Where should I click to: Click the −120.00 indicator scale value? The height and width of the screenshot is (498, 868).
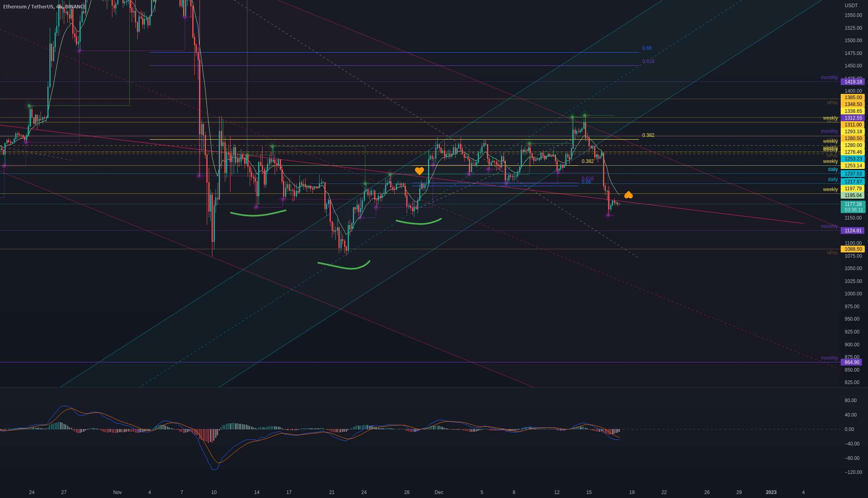point(853,472)
